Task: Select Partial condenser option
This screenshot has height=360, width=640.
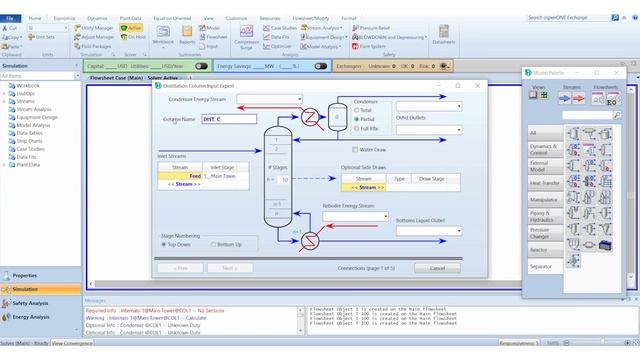Action: [357, 119]
